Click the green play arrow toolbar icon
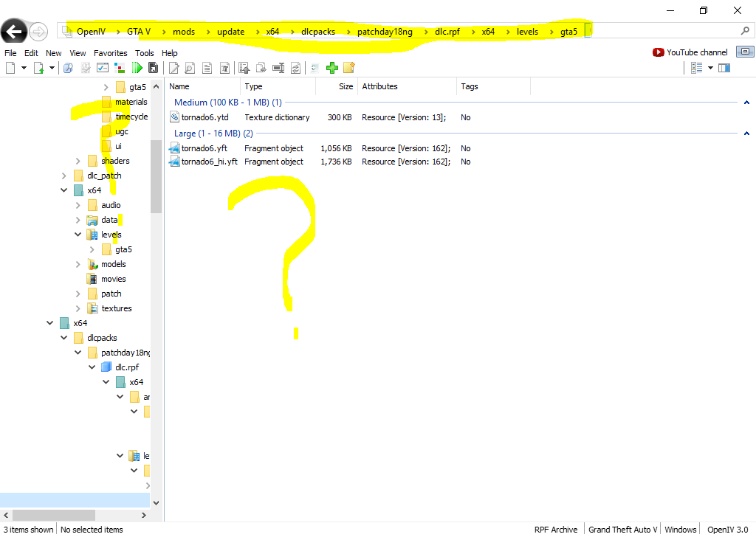Image resolution: width=756 pixels, height=537 pixels. [x=137, y=68]
